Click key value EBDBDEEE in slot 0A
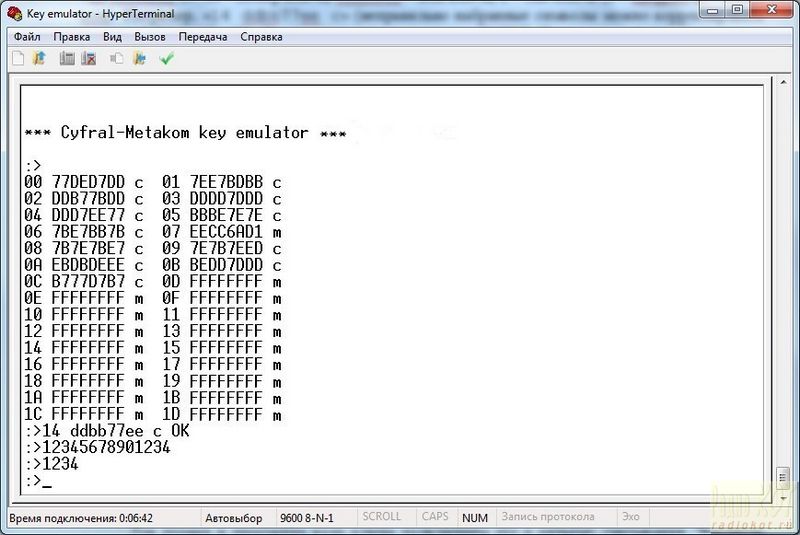This screenshot has height=535, width=800. click(x=88, y=265)
